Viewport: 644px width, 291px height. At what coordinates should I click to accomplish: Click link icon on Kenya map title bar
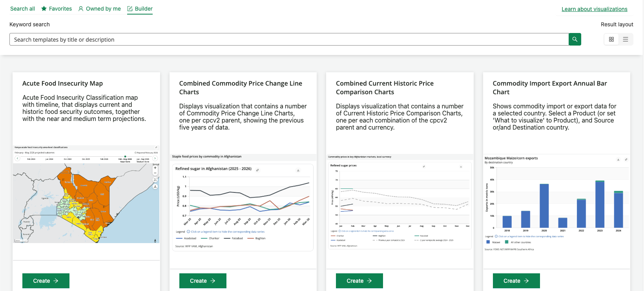156,147
